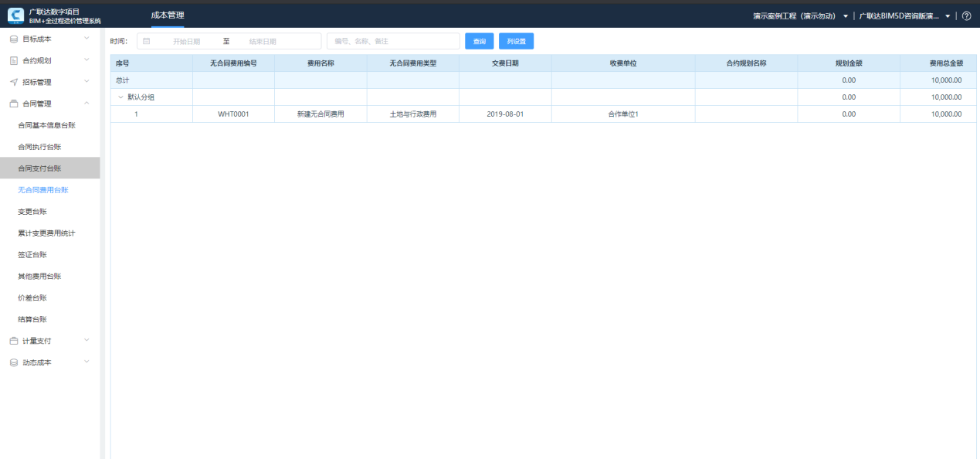Open help via the question mark icon
The height and width of the screenshot is (459, 980).
coord(966,16)
